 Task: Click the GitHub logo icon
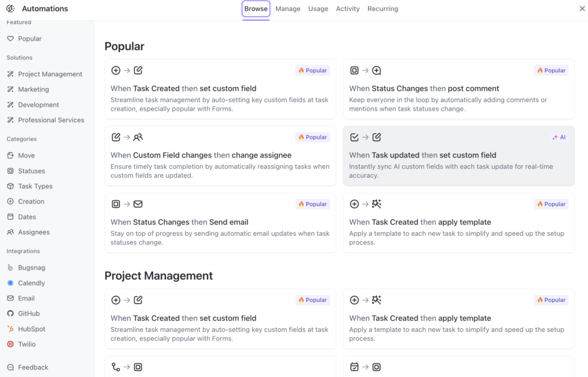point(10,313)
